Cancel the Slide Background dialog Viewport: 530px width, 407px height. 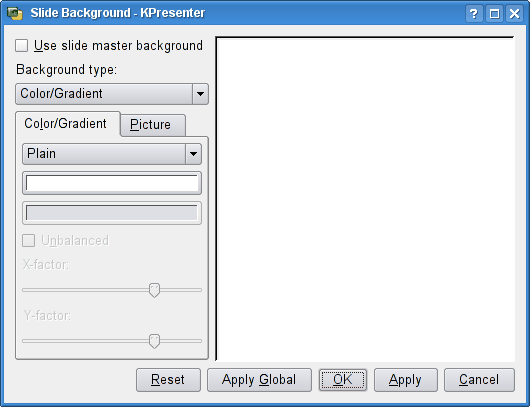(479, 380)
